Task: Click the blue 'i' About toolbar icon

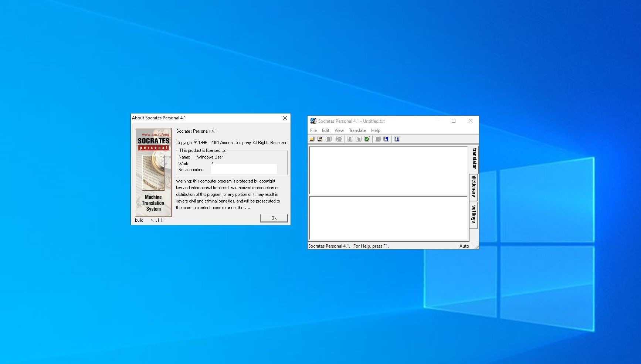Action: coord(397,139)
